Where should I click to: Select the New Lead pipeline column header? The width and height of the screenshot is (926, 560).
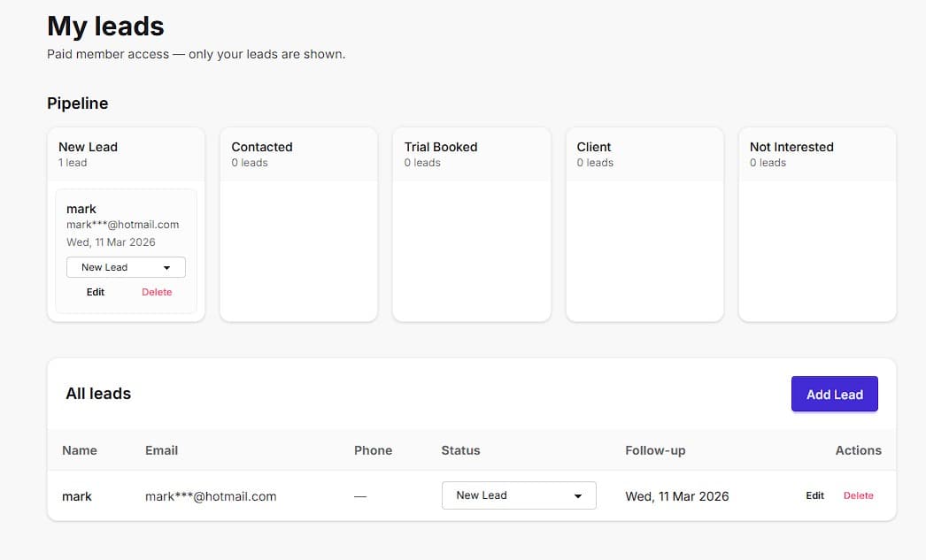tap(88, 147)
